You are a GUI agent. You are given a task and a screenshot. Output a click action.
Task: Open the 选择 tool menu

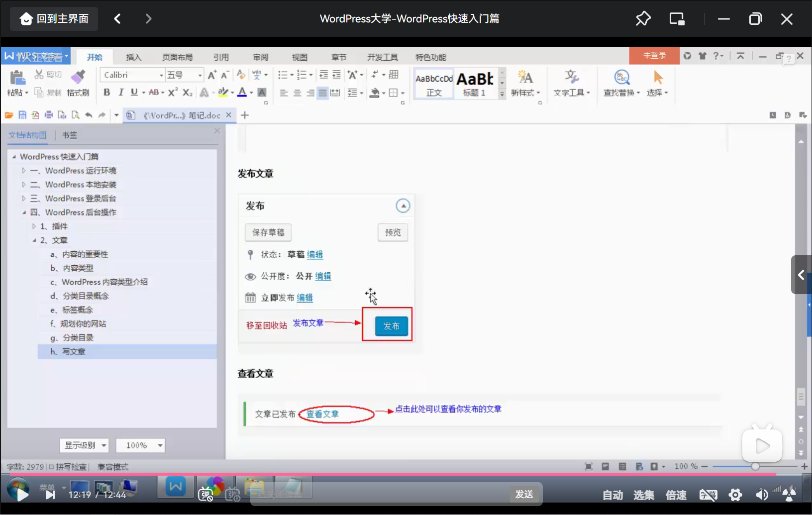[x=657, y=84]
